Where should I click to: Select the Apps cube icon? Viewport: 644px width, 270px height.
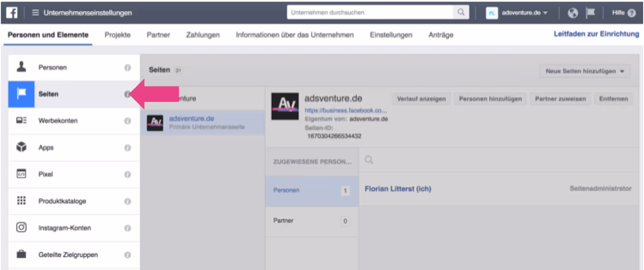[21, 147]
